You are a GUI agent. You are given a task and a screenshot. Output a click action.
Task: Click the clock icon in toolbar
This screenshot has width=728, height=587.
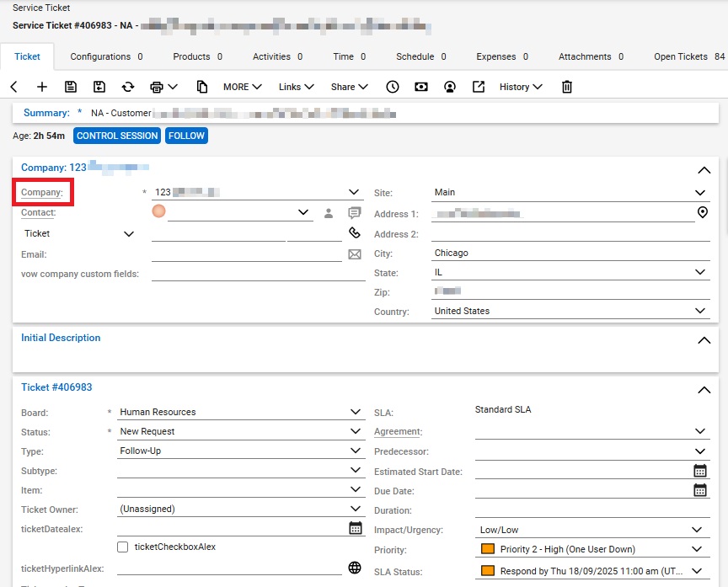[393, 87]
